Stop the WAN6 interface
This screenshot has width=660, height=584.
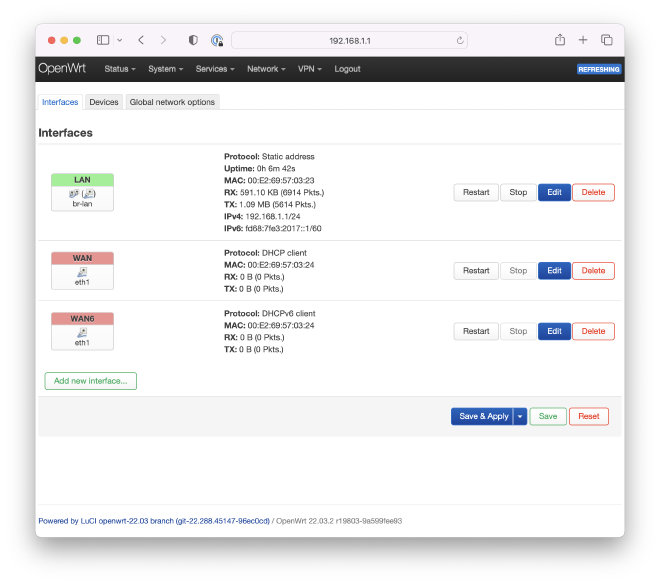[x=518, y=331]
